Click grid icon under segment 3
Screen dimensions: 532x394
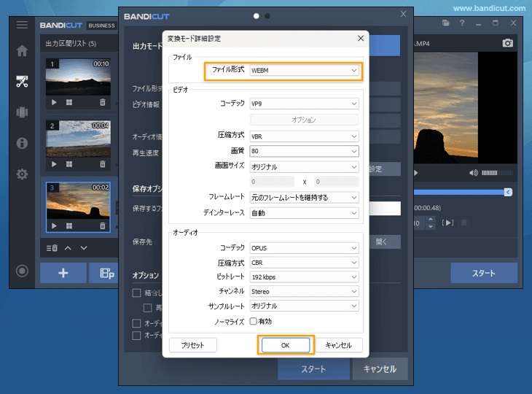click(x=69, y=226)
